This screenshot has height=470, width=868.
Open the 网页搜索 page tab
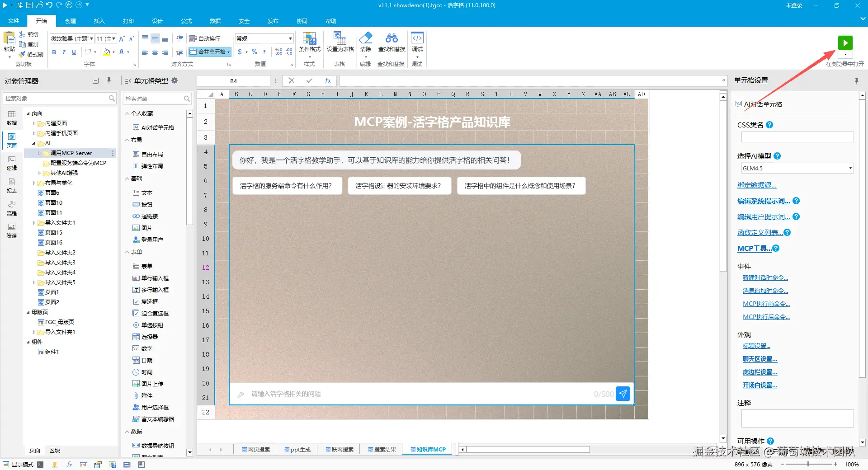click(x=256, y=449)
